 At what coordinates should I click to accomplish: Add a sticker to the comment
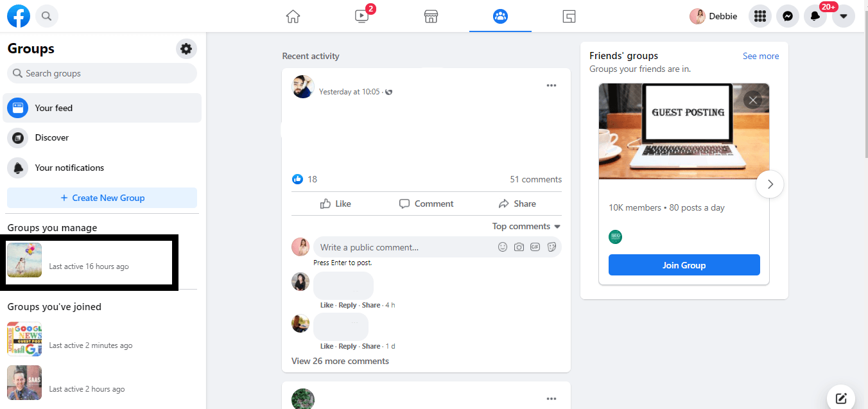pos(551,247)
